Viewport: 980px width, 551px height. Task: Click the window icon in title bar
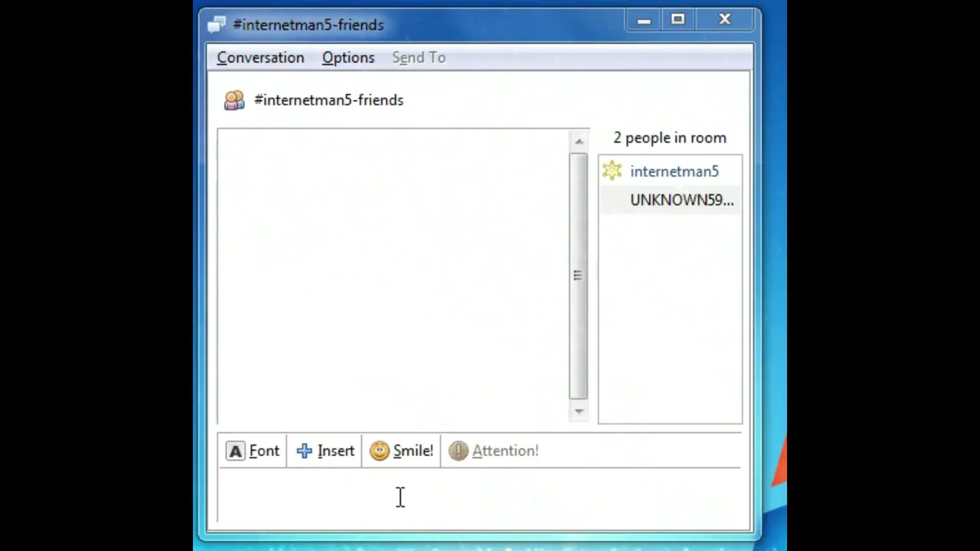pyautogui.click(x=217, y=25)
